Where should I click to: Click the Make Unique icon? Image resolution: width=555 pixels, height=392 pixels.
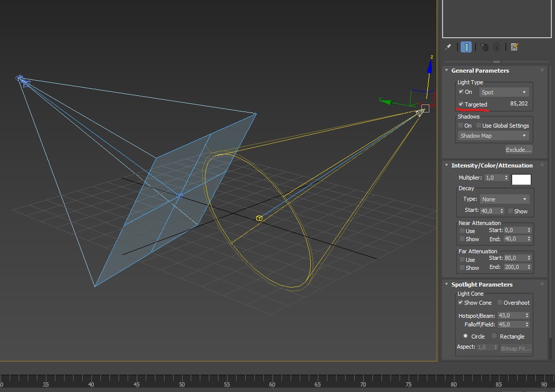pos(484,47)
